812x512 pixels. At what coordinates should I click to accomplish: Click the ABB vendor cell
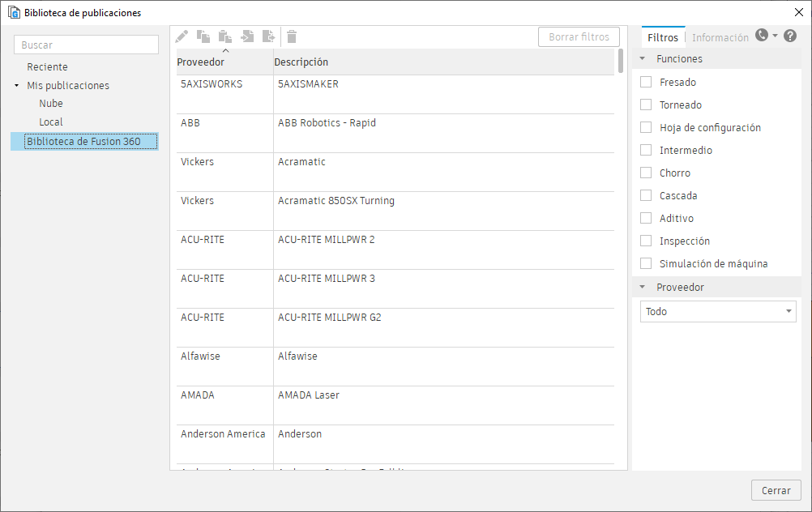click(x=224, y=133)
